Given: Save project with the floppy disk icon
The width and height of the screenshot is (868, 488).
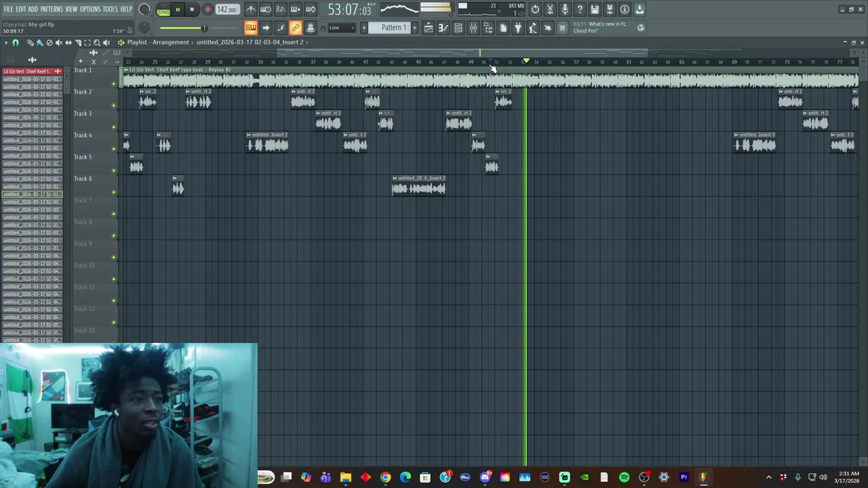Looking at the screenshot, I should (595, 9).
